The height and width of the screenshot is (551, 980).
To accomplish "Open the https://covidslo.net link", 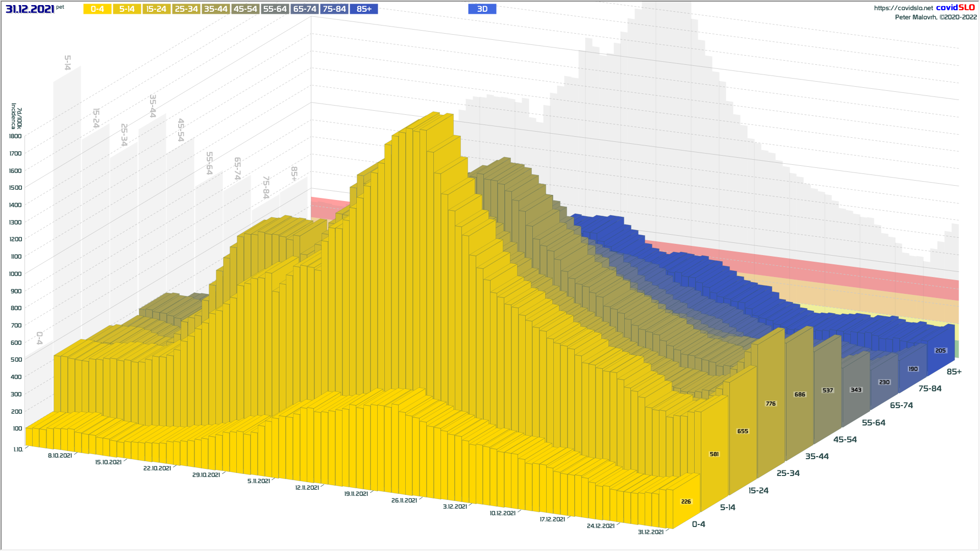I will [903, 8].
